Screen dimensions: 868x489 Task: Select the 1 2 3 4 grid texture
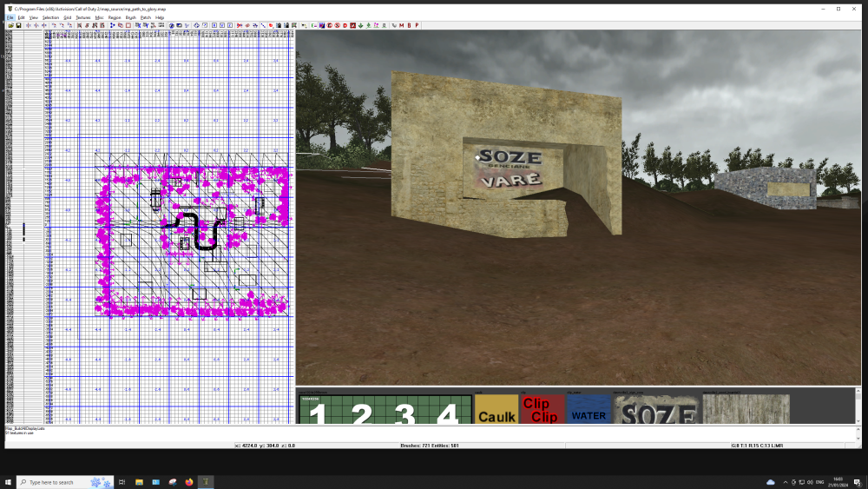coord(385,410)
